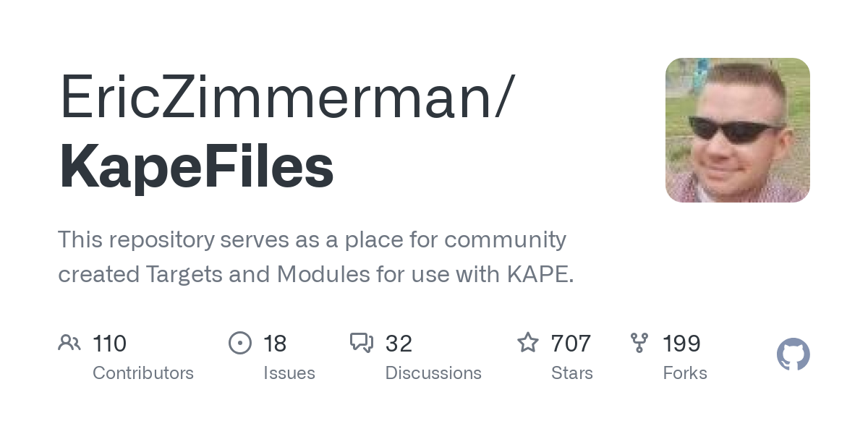Click the 110 contributors count
868x434 pixels.
(x=110, y=344)
